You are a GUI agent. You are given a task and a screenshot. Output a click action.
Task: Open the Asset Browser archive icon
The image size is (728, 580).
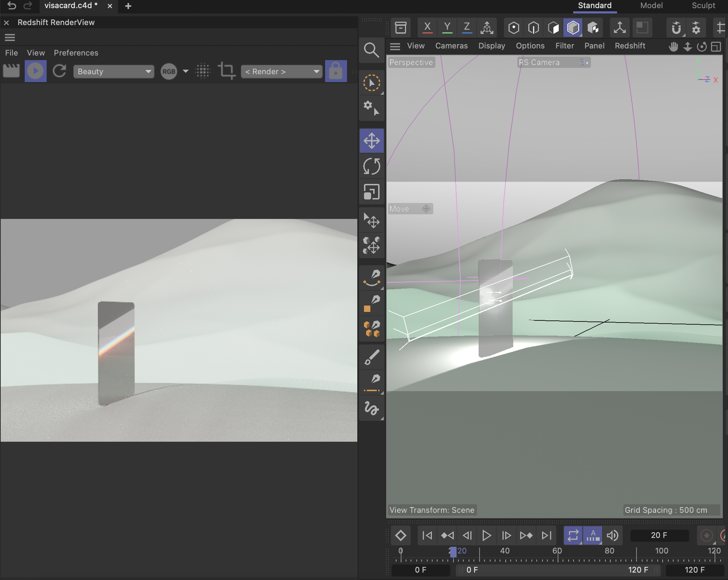click(400, 28)
